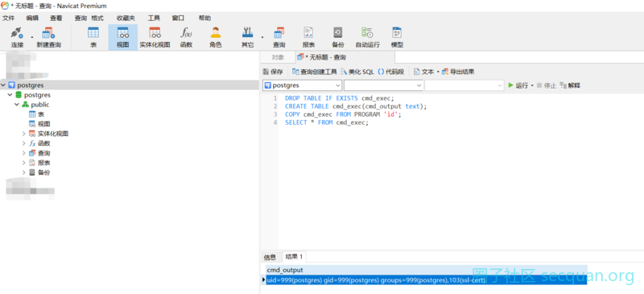
Task: Select the 视图 item in tree
Action: click(x=39, y=124)
